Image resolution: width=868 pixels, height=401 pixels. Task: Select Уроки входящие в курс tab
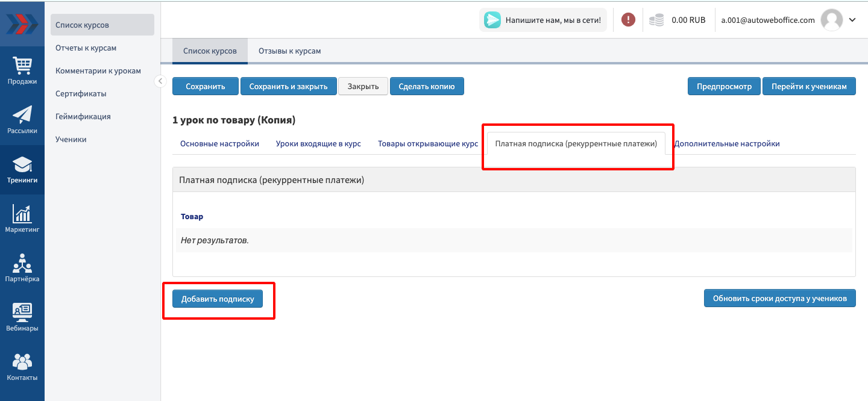point(318,144)
